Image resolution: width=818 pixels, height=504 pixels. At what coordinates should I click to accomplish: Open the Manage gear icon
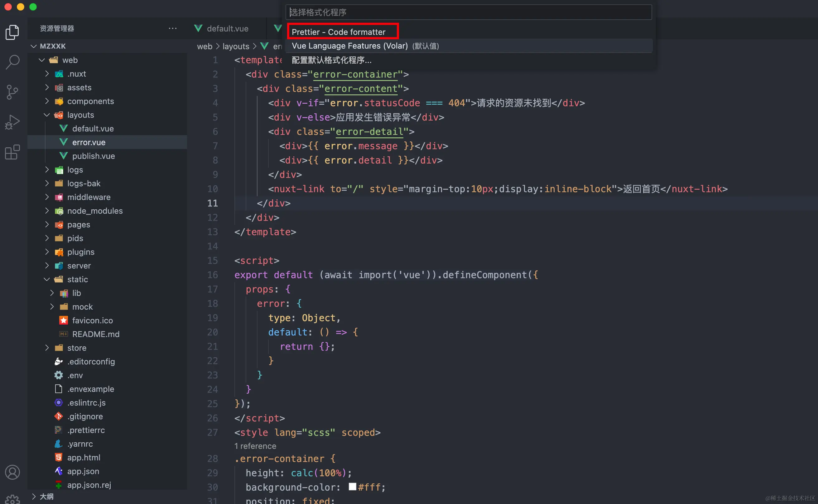pos(12,499)
